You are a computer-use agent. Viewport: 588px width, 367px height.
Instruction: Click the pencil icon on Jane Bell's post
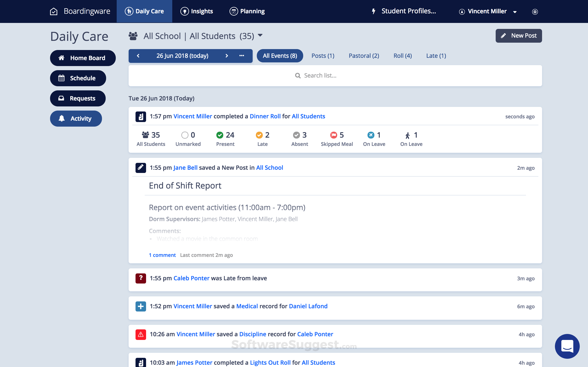point(141,168)
